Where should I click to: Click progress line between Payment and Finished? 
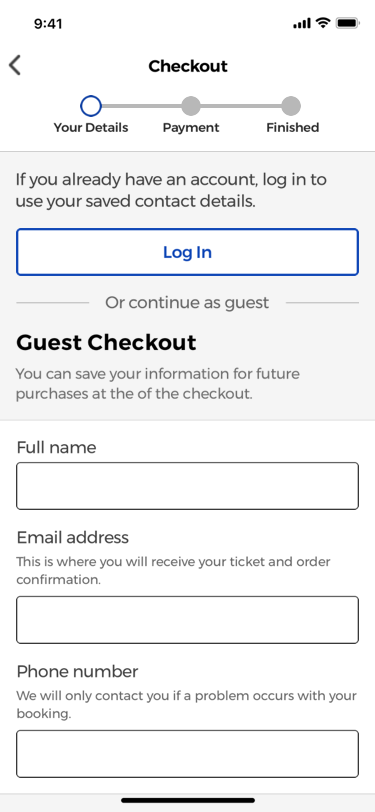pos(241,106)
